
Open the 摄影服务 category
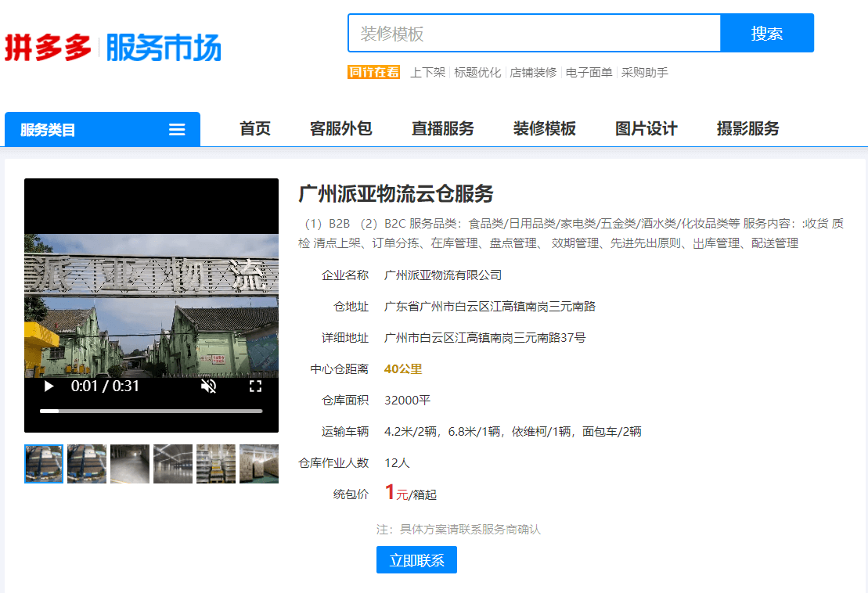click(x=748, y=129)
